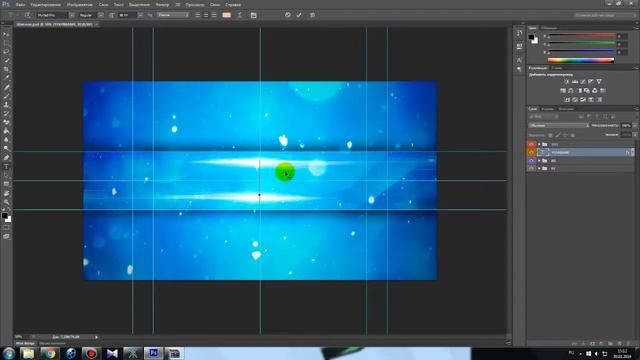Open the Myriad Pro font family dropdown

click(72, 15)
